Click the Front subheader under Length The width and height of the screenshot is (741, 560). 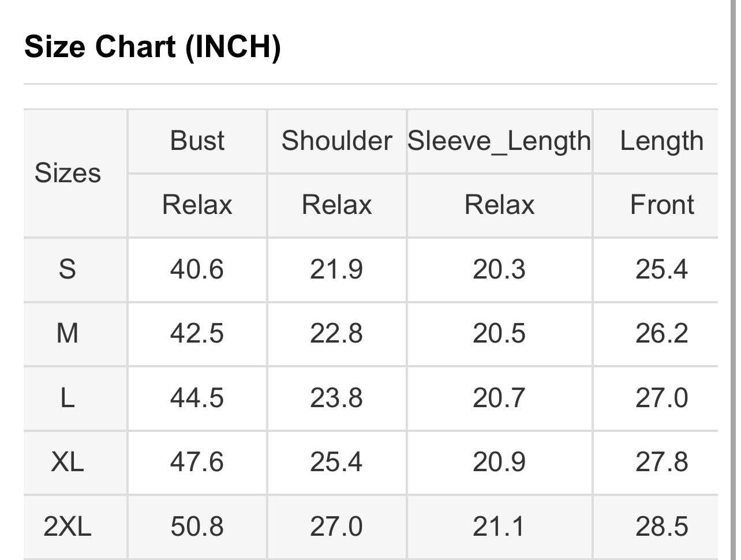click(661, 205)
